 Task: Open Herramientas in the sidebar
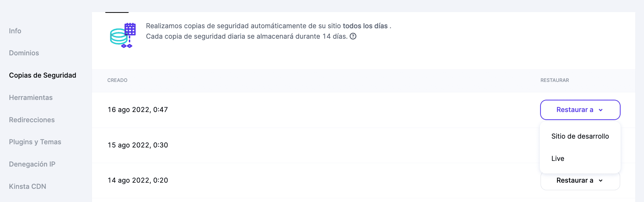[31, 98]
